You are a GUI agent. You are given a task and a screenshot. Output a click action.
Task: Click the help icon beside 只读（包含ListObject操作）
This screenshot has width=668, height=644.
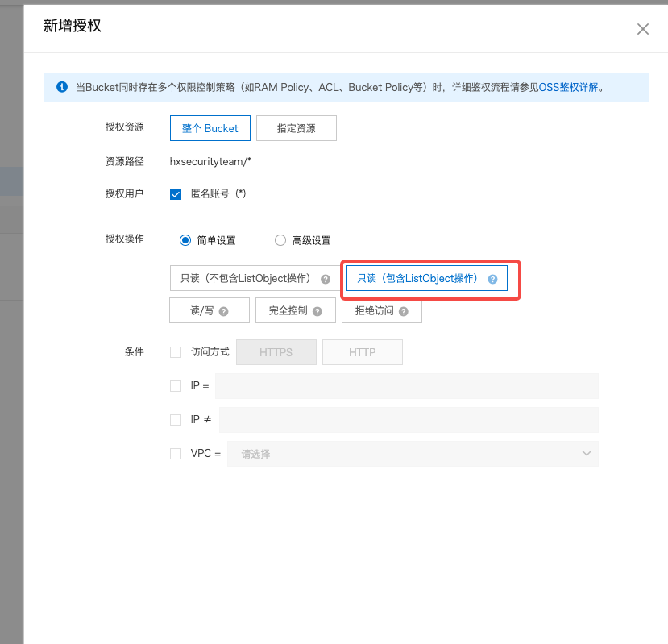492,279
